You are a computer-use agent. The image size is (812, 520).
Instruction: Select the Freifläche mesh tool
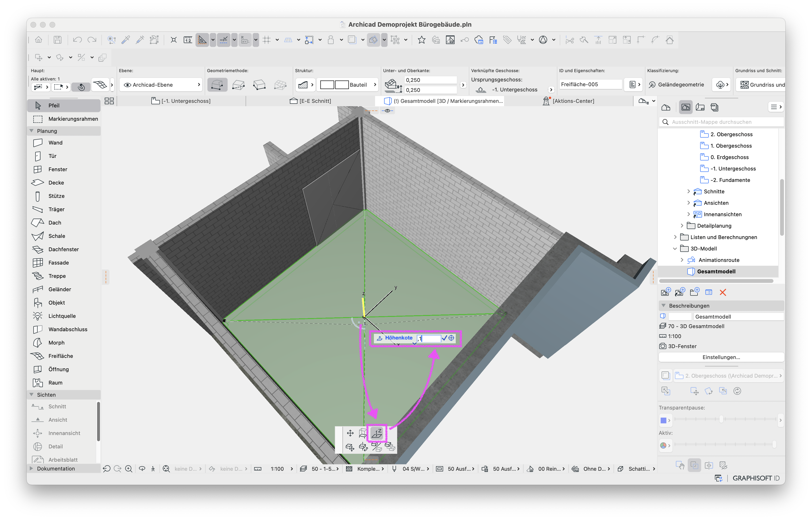(x=64, y=356)
